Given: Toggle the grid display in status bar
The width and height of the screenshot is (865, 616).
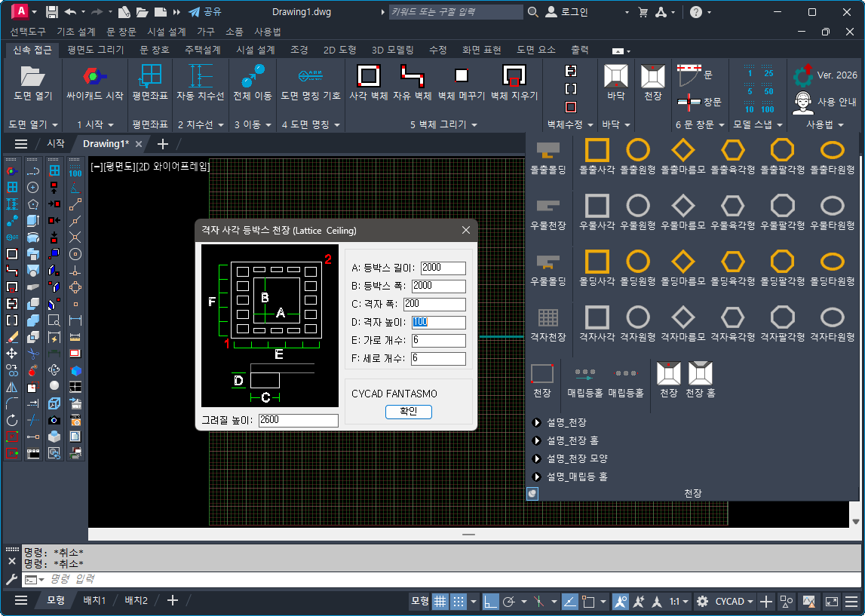Looking at the screenshot, I should [x=440, y=601].
